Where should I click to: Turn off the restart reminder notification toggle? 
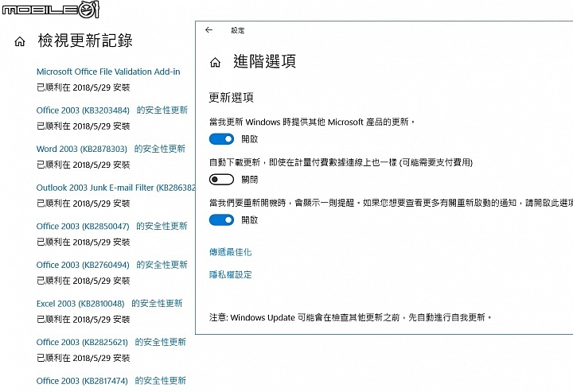point(221,220)
